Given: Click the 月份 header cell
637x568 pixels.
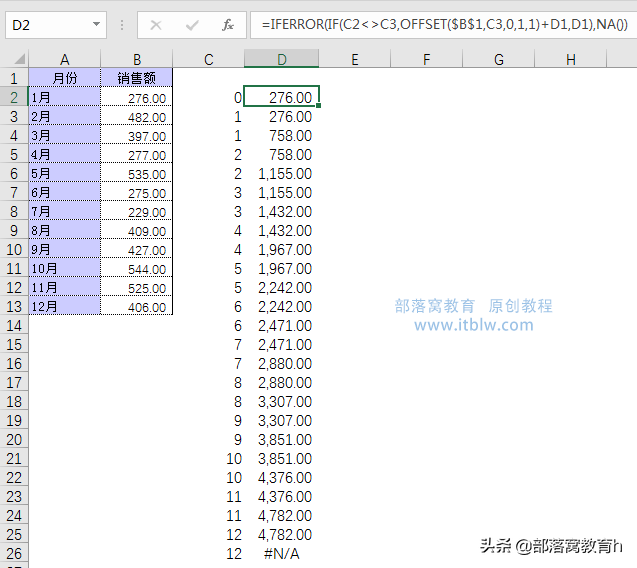Looking at the screenshot, I should pyautogui.click(x=65, y=78).
